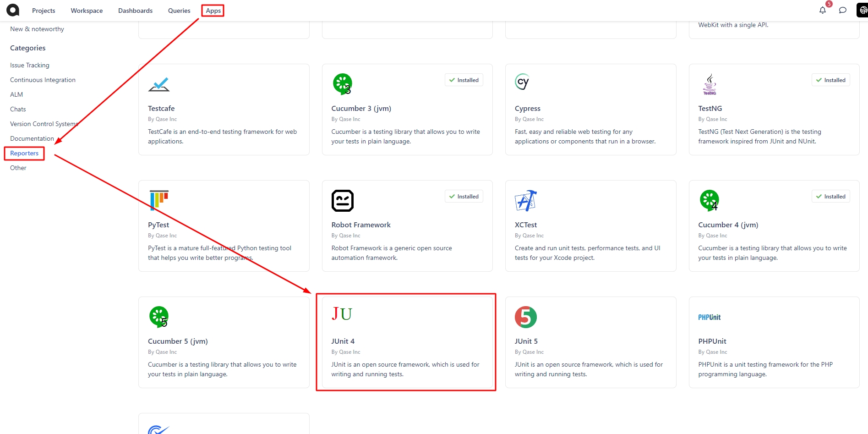Select the Reporters category
The width and height of the screenshot is (868, 434).
click(x=24, y=153)
